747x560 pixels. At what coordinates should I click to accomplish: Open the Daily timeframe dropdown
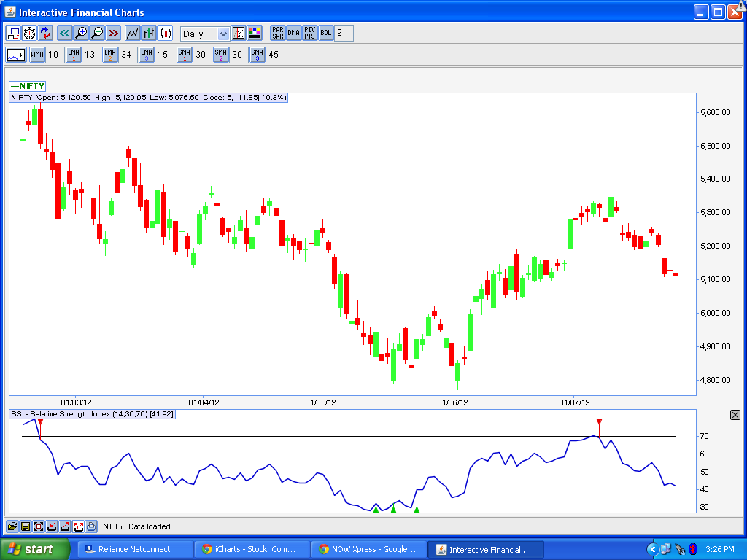[223, 34]
